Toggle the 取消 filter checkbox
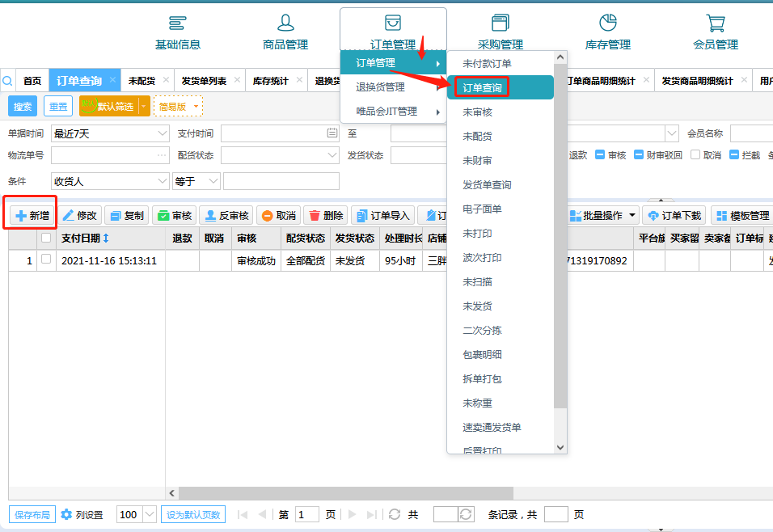The image size is (773, 532). tap(695, 155)
